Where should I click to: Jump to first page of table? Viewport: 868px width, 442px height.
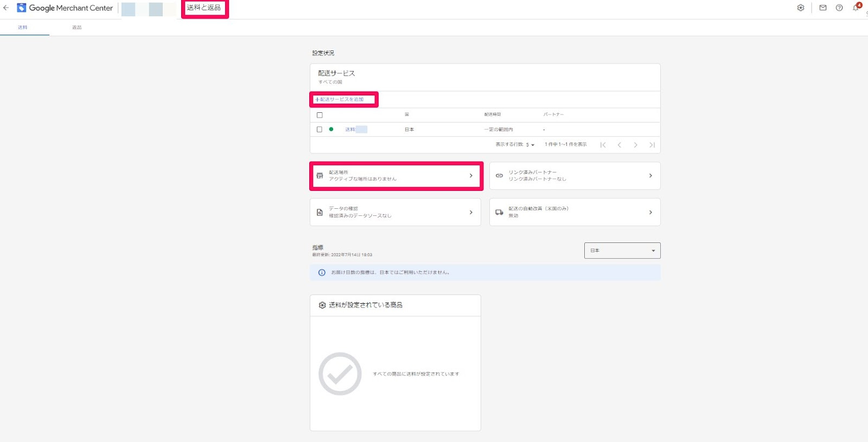(x=603, y=145)
